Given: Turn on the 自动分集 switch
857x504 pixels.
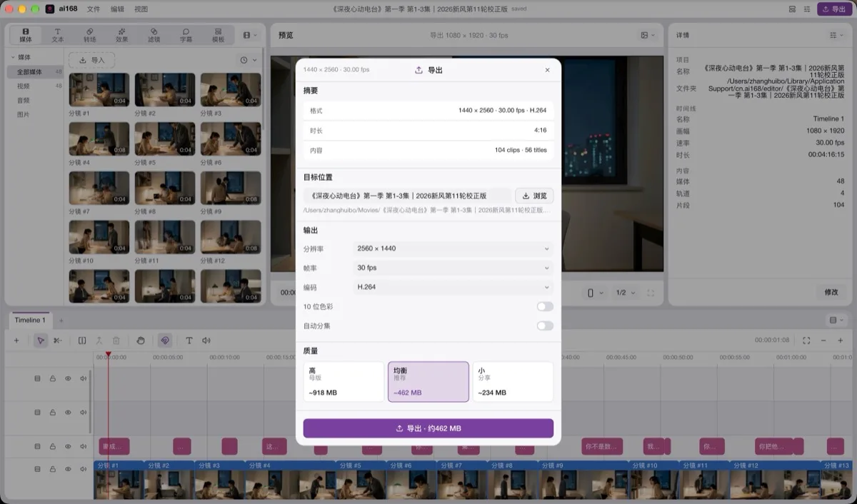Looking at the screenshot, I should tap(545, 326).
